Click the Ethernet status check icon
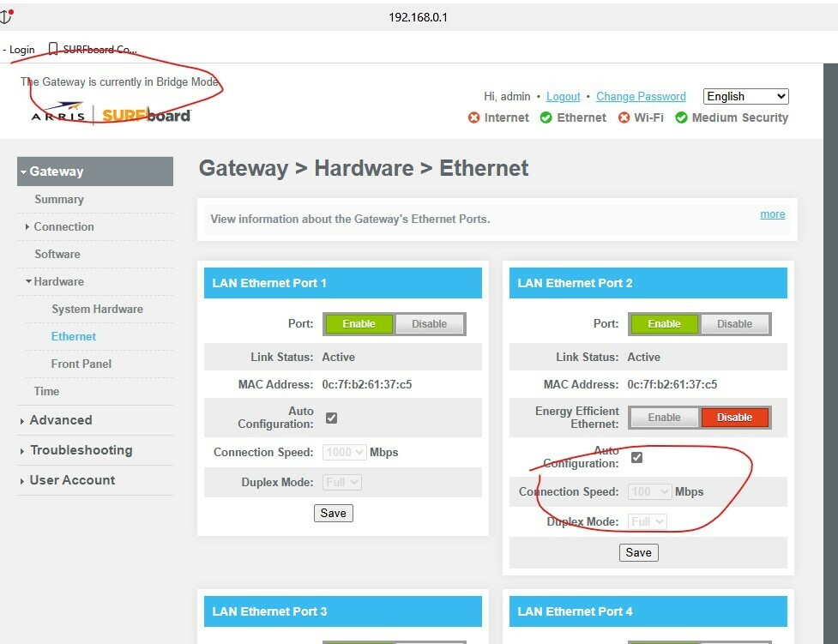838x644 pixels. coord(546,117)
